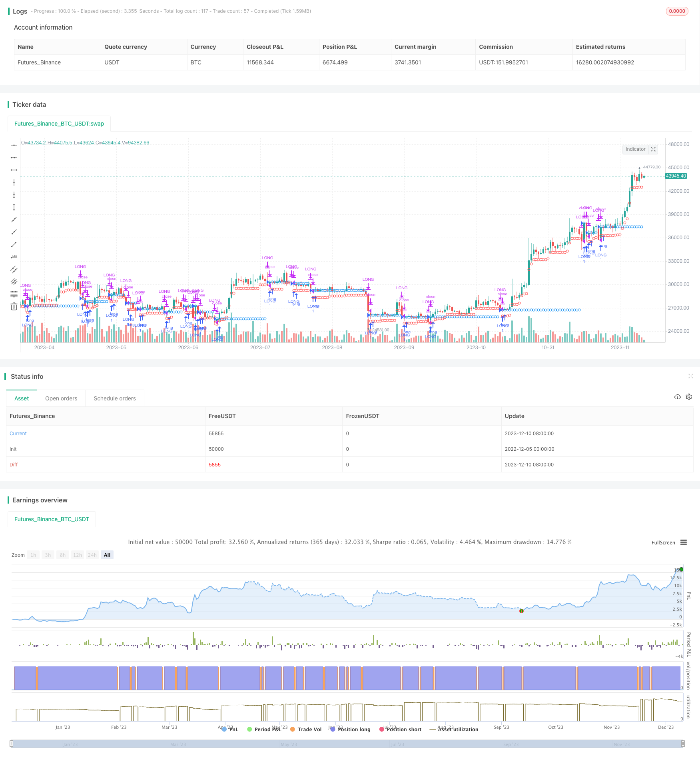This screenshot has width=700, height=760.
Task: Set earnings zoom range to 3h
Action: [48, 555]
